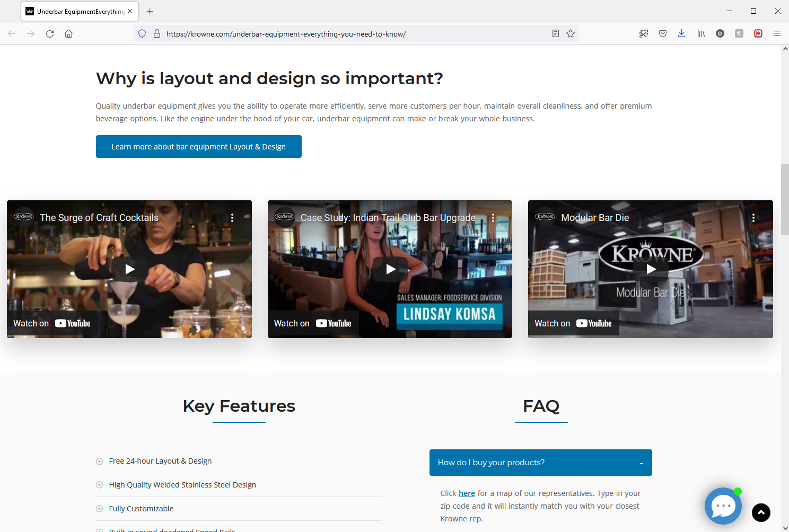Watch Case Study video on YouTube
Image resolution: width=789 pixels, height=532 pixels.
(x=313, y=324)
